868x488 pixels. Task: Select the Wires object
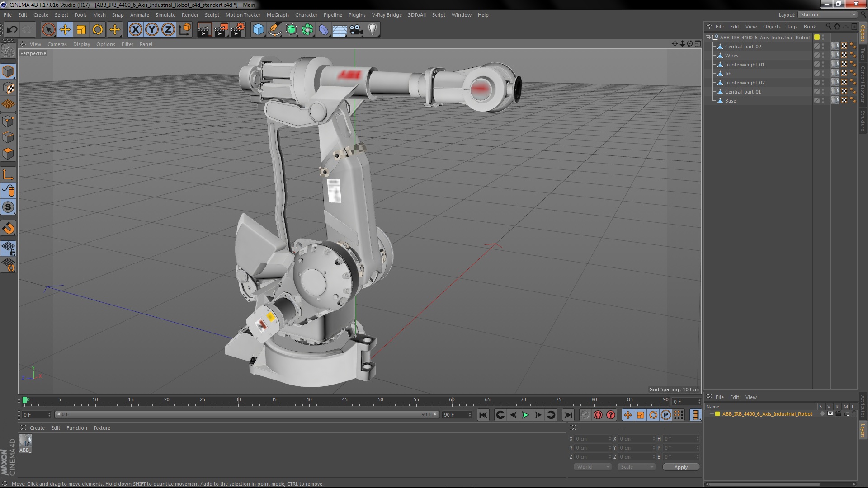tap(731, 56)
